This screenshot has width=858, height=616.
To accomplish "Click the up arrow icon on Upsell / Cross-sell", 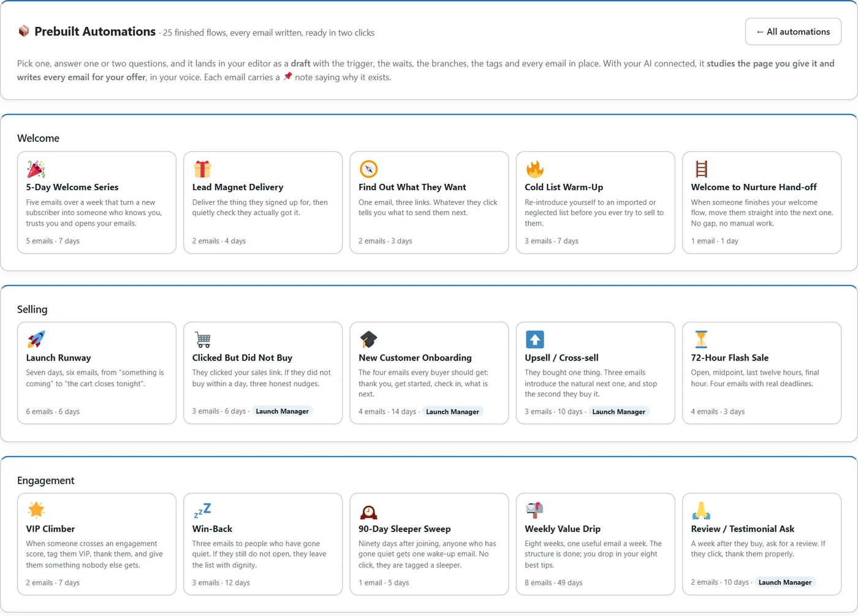I will coord(534,339).
